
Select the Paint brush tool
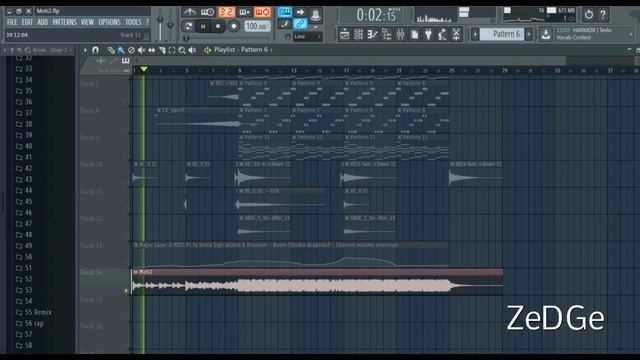pos(121,50)
